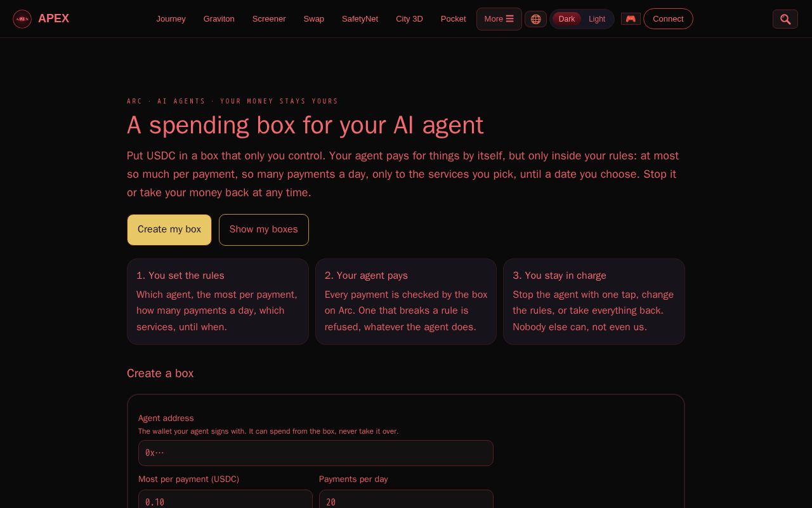Click Show my boxes button

pos(264,230)
